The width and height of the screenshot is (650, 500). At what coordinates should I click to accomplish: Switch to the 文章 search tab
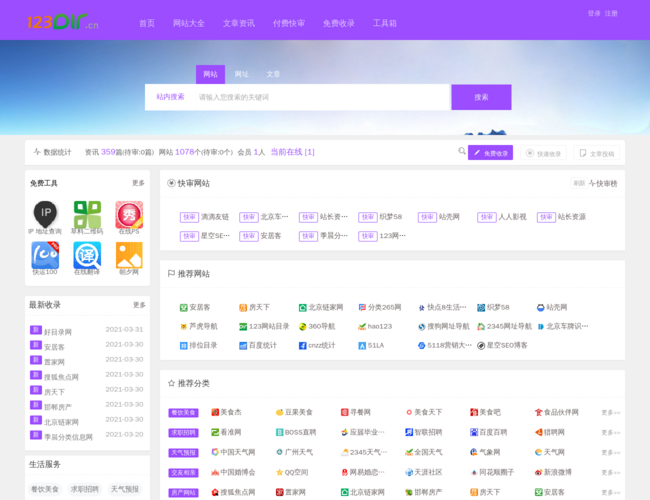(x=273, y=74)
